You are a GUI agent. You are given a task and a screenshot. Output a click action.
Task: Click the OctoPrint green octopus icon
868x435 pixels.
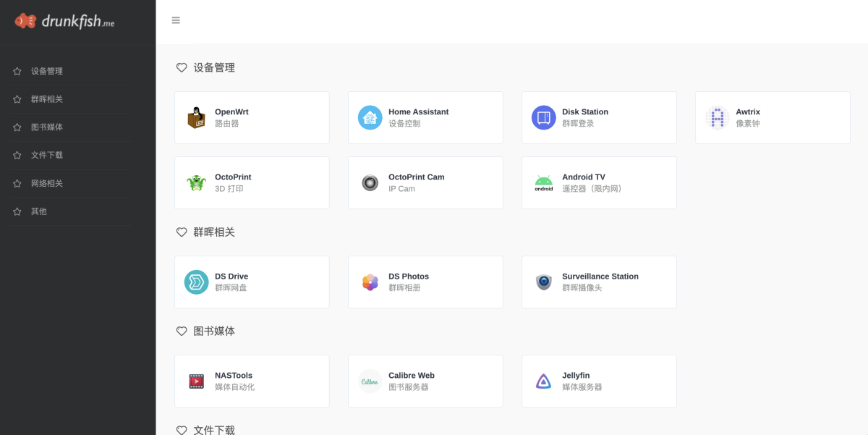tap(197, 183)
